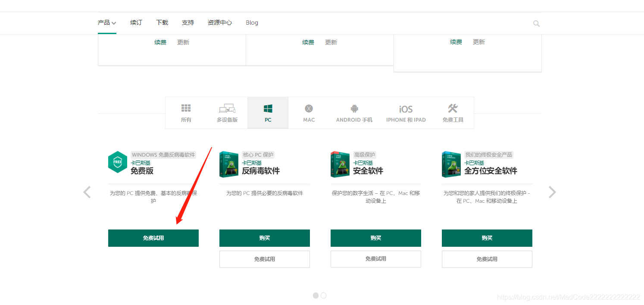
Task: Click the 安全软件 product box image
Action: point(340,164)
